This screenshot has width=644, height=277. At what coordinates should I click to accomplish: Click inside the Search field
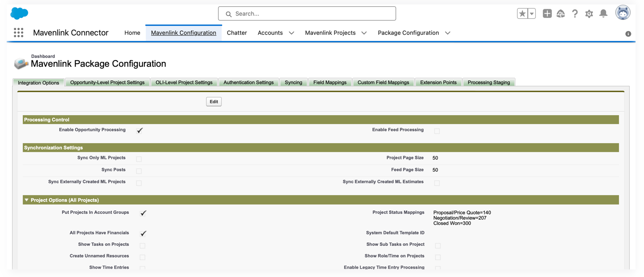coord(307,14)
